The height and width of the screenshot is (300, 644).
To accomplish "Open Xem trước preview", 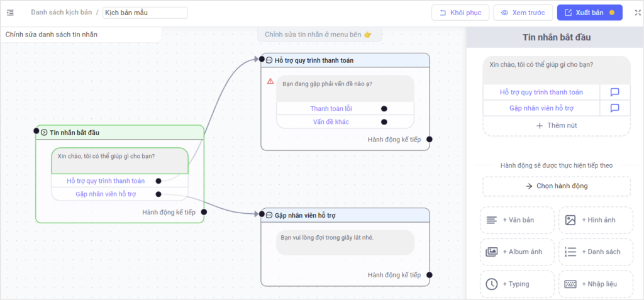I will tap(523, 13).
